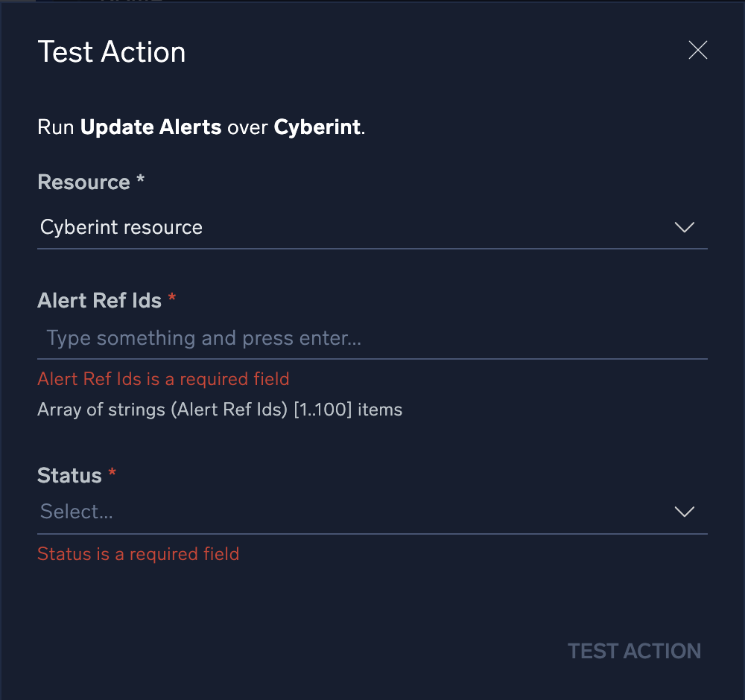Click the bold Cyberint label

pos(317,127)
